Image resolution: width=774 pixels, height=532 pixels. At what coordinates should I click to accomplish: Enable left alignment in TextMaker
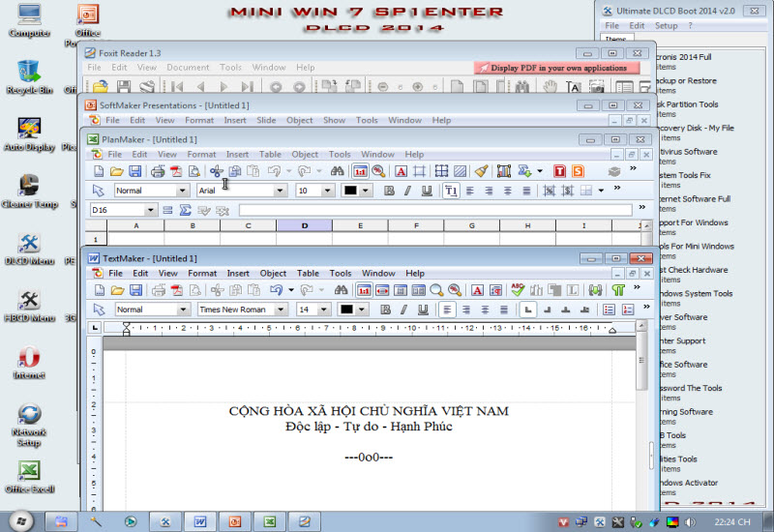point(447,310)
